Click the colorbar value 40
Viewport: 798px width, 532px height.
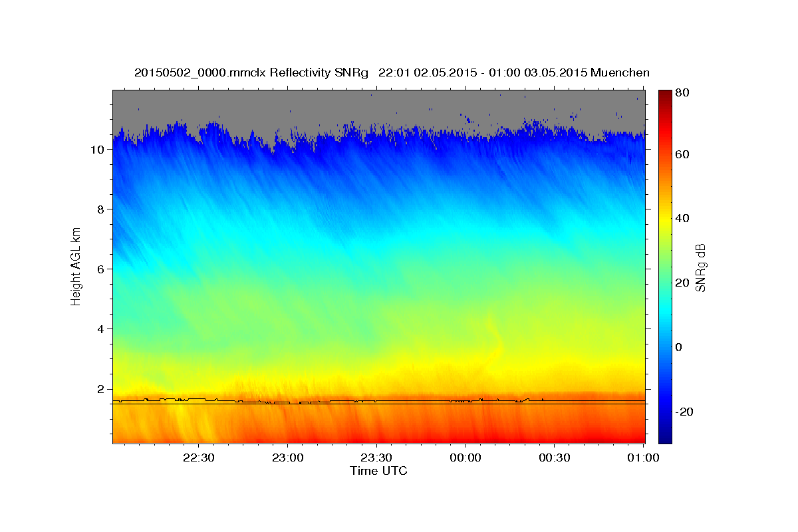coord(682,218)
